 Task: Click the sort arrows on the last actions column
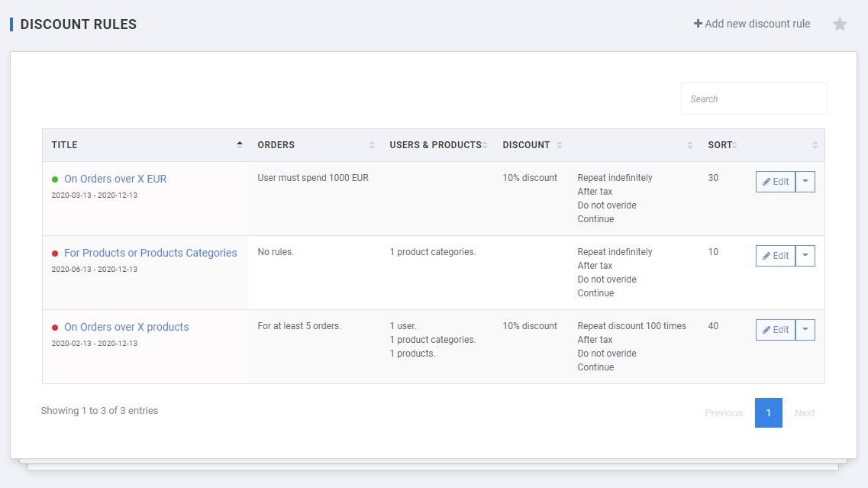(815, 145)
